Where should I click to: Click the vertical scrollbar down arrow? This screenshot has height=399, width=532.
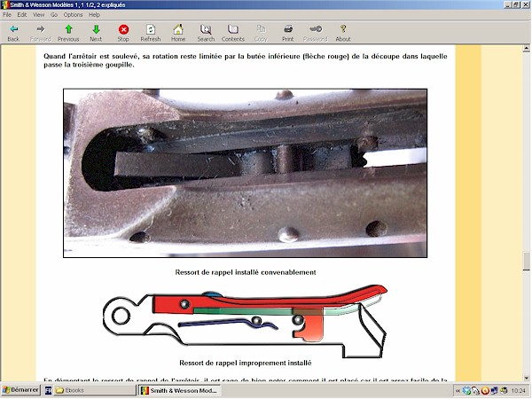[526, 376]
